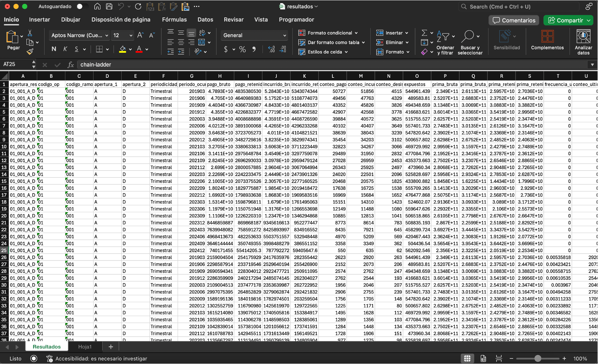Click the merge and center cells icon
The width and height of the screenshot is (598, 364).
click(x=202, y=42)
